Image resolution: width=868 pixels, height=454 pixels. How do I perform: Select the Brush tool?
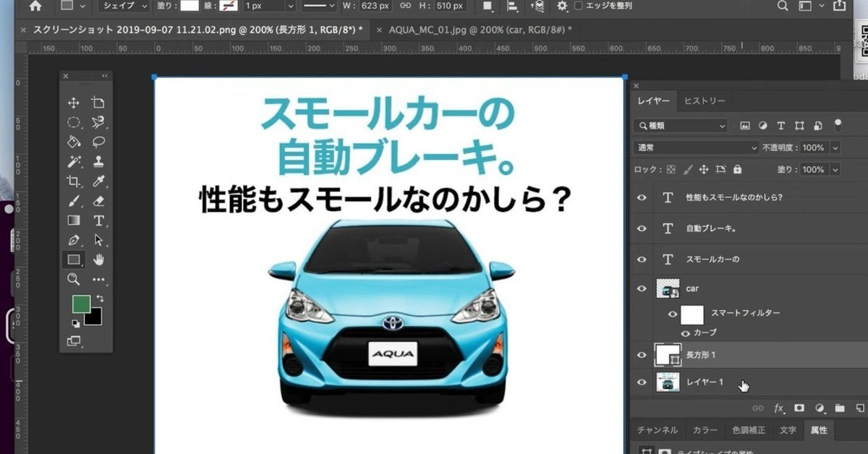coord(73,200)
